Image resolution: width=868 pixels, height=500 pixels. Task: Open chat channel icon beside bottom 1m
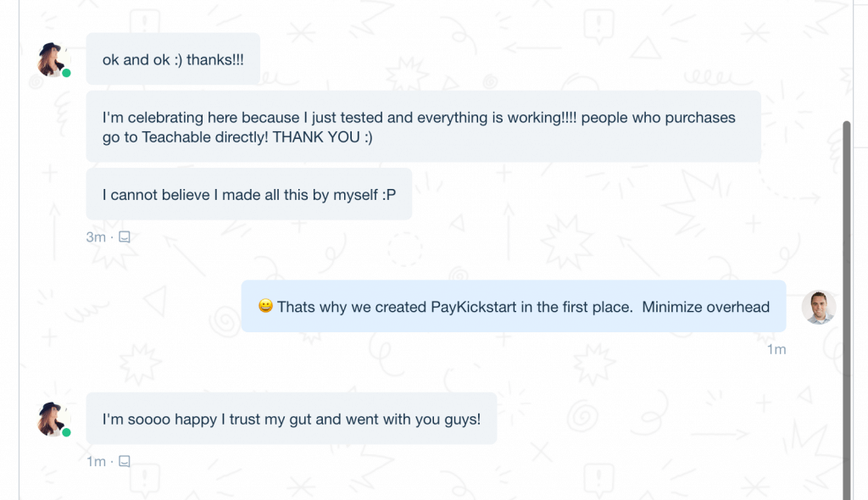[125, 461]
